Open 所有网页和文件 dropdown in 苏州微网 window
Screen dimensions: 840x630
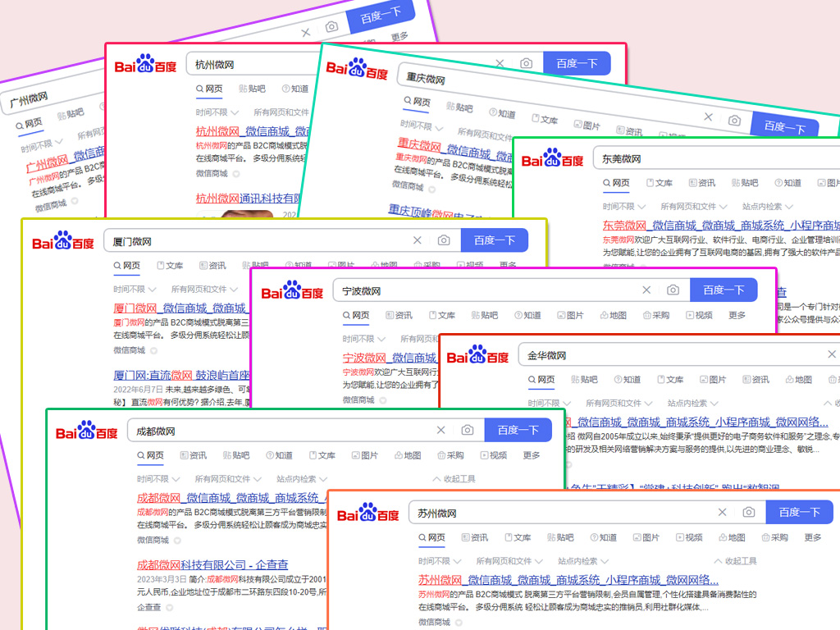click(509, 561)
